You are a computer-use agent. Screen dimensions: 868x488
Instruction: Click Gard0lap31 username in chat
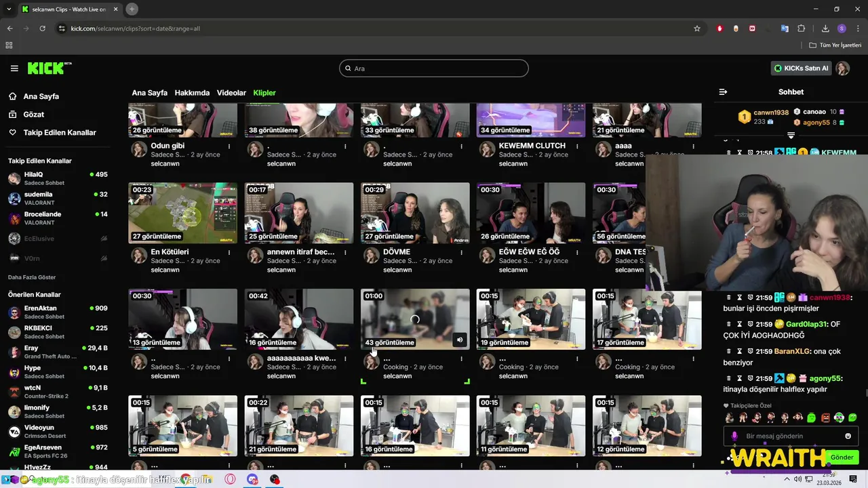click(x=806, y=324)
